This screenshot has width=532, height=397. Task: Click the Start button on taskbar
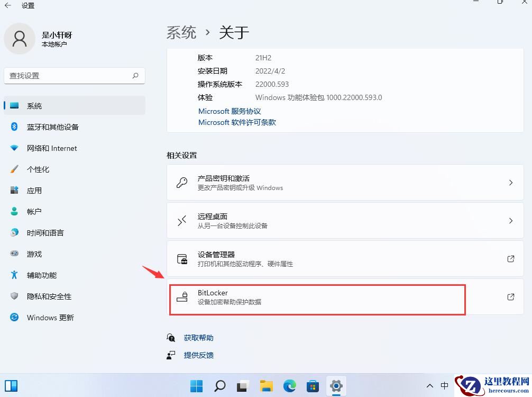click(x=196, y=385)
